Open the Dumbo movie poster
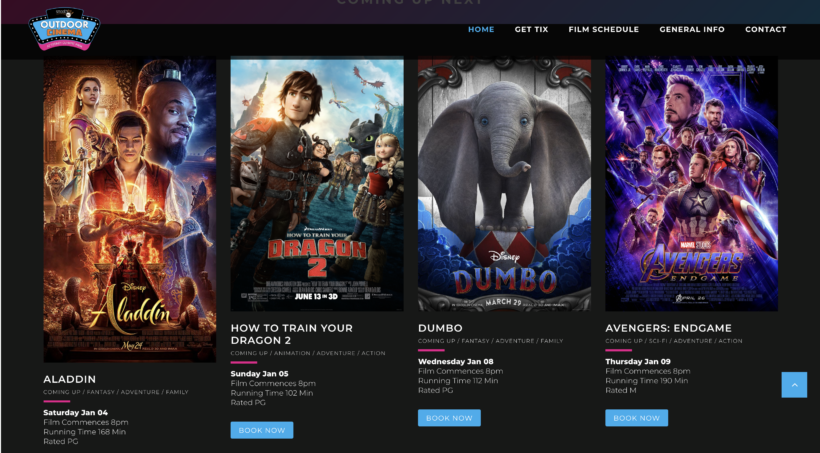820x453 pixels. (x=504, y=184)
